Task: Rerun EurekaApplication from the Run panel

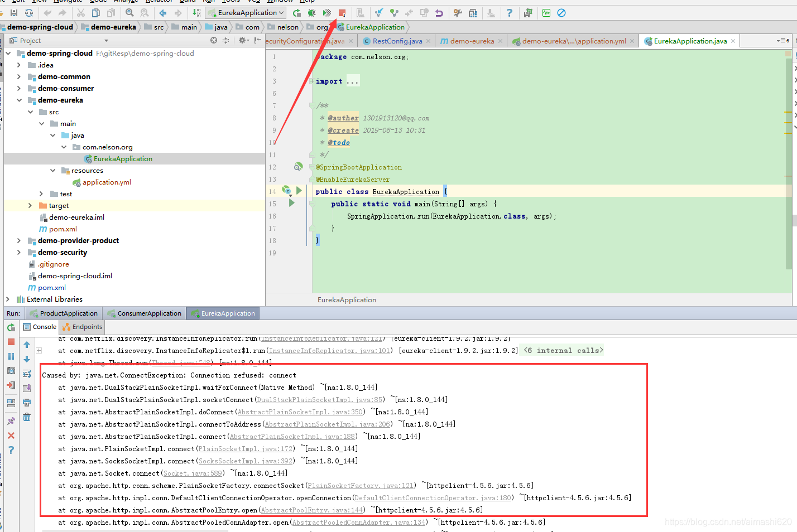Action: click(11, 327)
